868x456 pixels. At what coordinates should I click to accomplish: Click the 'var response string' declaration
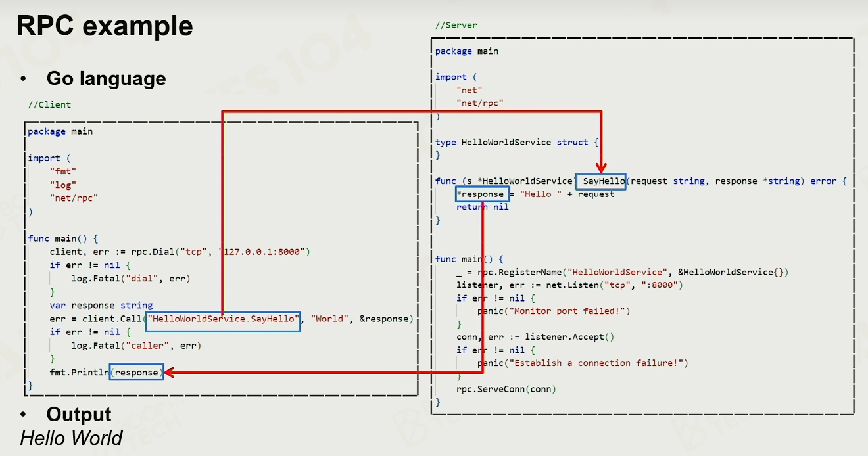coord(101,306)
